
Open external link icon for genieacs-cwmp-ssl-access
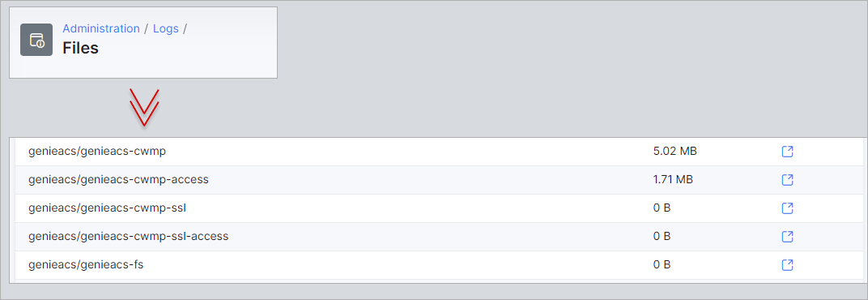[x=787, y=236]
